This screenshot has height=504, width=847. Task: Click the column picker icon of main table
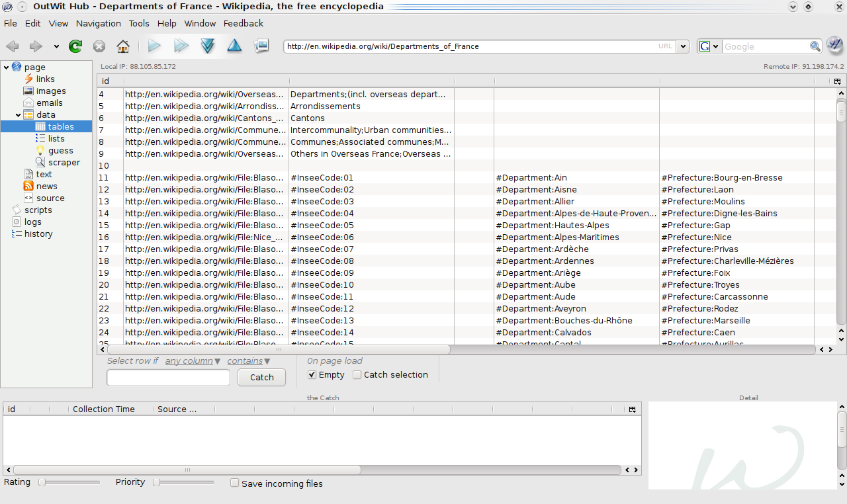837,81
